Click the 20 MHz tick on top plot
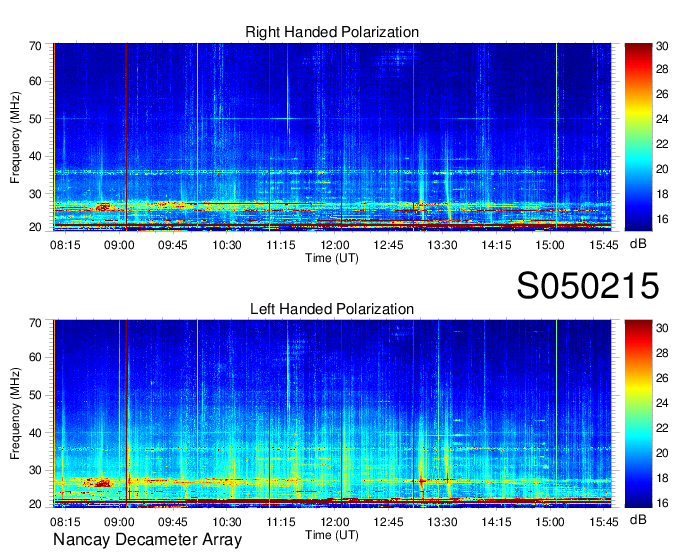Image resolution: width=680 pixels, height=552 pixels. [35, 227]
